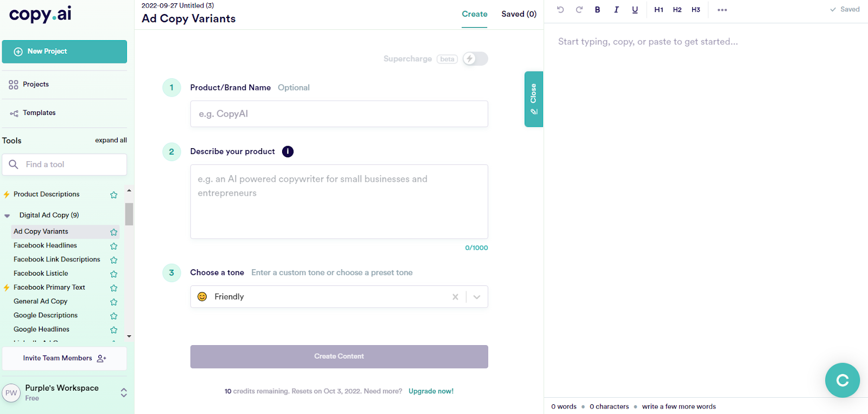This screenshot has width=868, height=414.
Task: Click the undo arrow in editor toolbar
Action: [560, 10]
